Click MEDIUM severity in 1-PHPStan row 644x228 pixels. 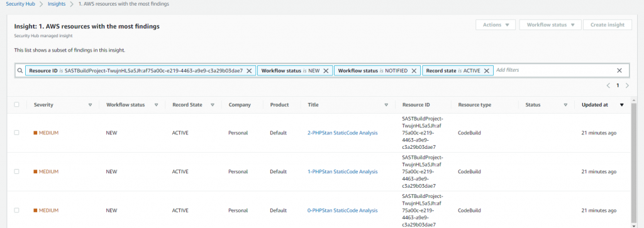coord(46,171)
